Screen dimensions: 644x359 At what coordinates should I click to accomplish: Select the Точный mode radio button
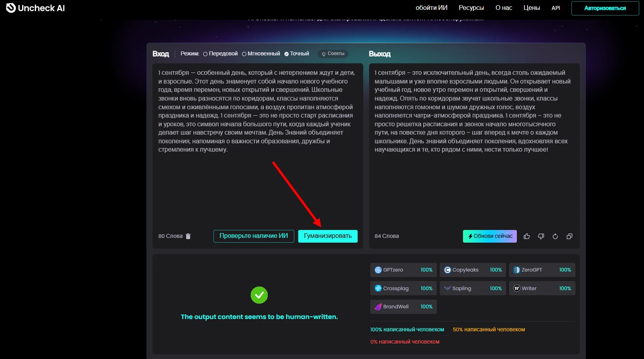click(x=286, y=54)
